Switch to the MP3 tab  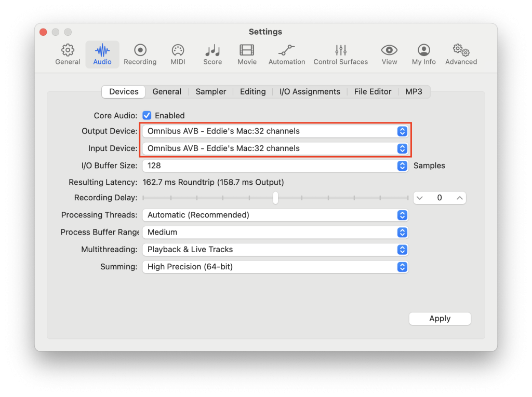point(414,91)
